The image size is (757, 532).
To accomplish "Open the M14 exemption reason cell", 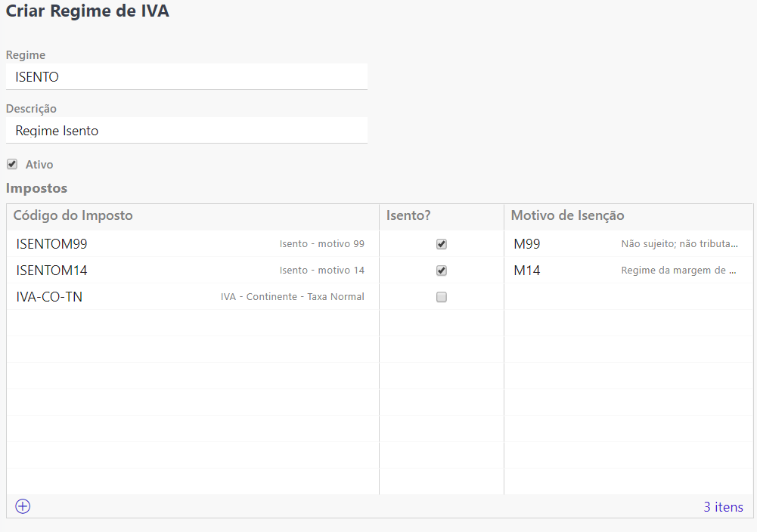I will point(527,271).
